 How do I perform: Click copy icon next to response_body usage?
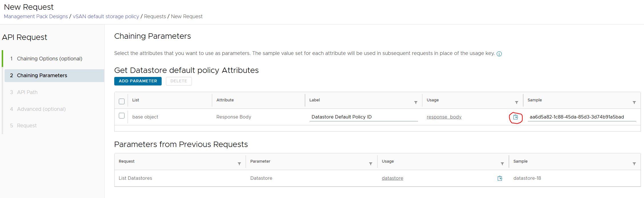click(515, 117)
